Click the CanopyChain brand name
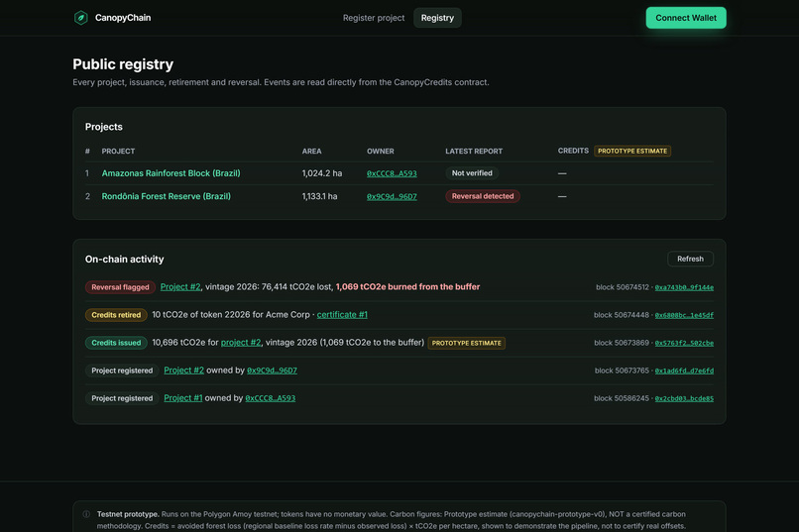799x532 pixels. pyautogui.click(x=123, y=18)
